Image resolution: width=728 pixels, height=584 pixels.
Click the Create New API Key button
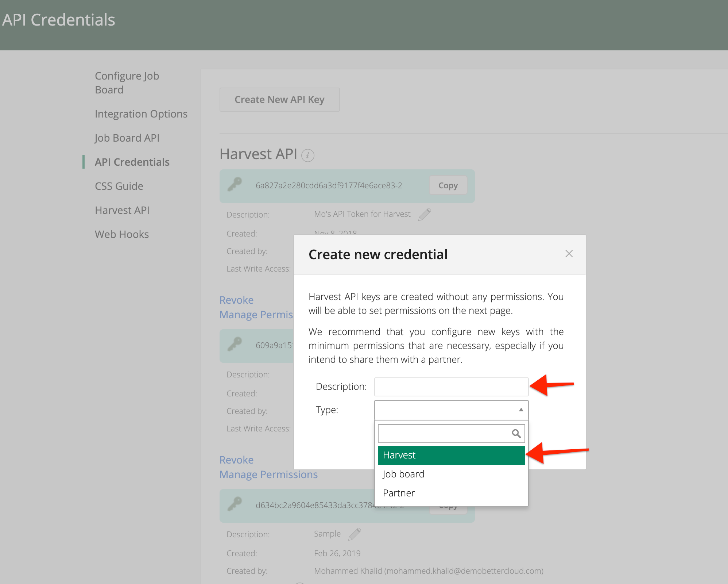pyautogui.click(x=279, y=100)
